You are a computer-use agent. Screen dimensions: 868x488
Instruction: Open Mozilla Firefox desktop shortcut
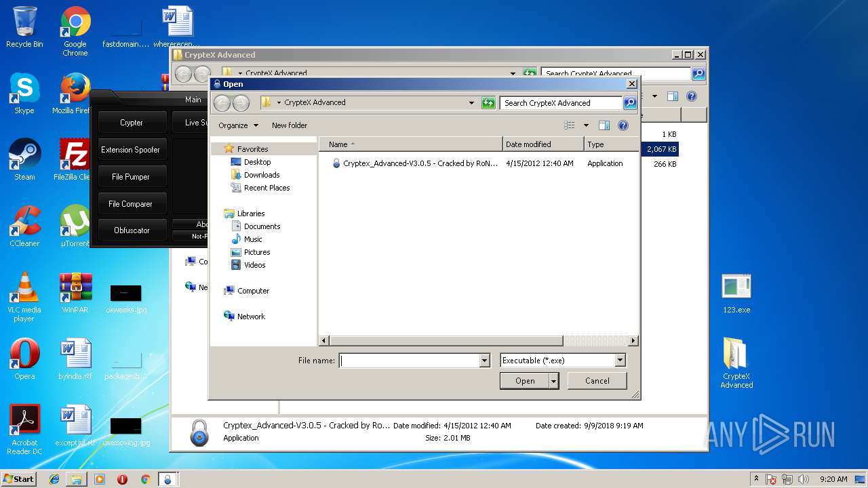[73, 94]
